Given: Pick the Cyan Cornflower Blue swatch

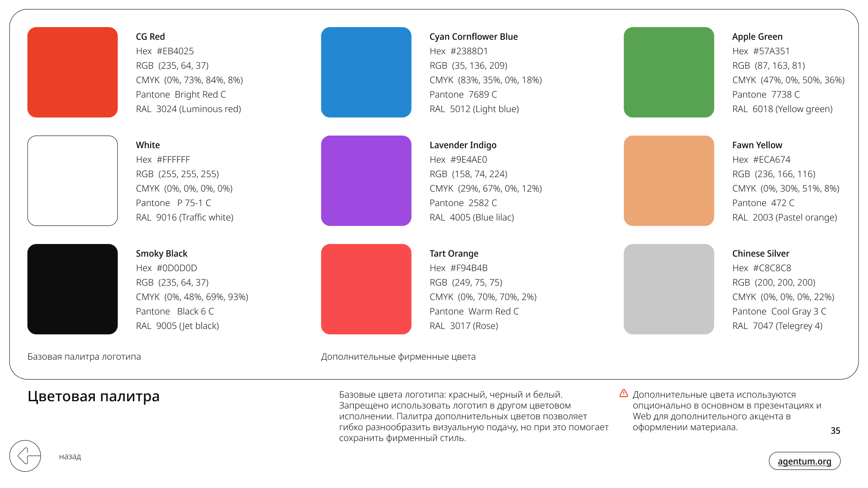Looking at the screenshot, I should [366, 72].
